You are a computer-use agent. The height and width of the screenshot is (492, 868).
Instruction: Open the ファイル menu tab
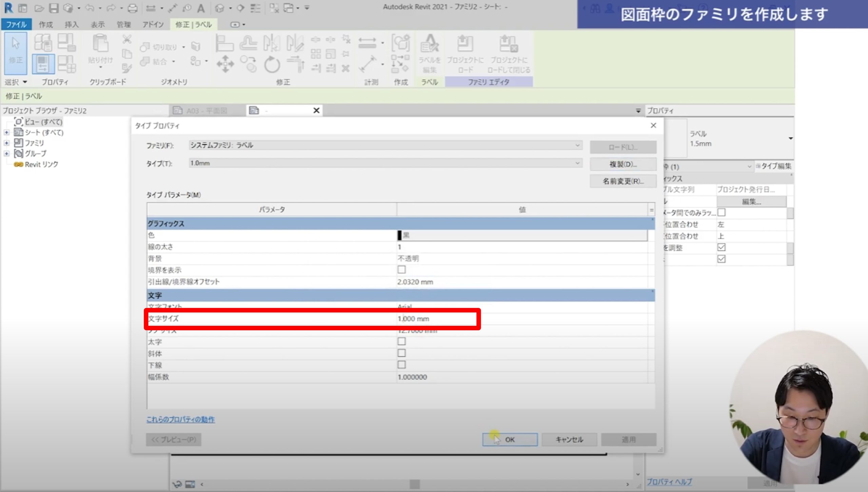[16, 24]
